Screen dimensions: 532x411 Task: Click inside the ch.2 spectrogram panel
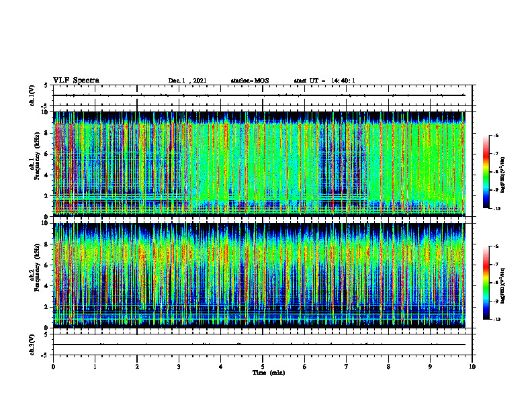coord(259,275)
